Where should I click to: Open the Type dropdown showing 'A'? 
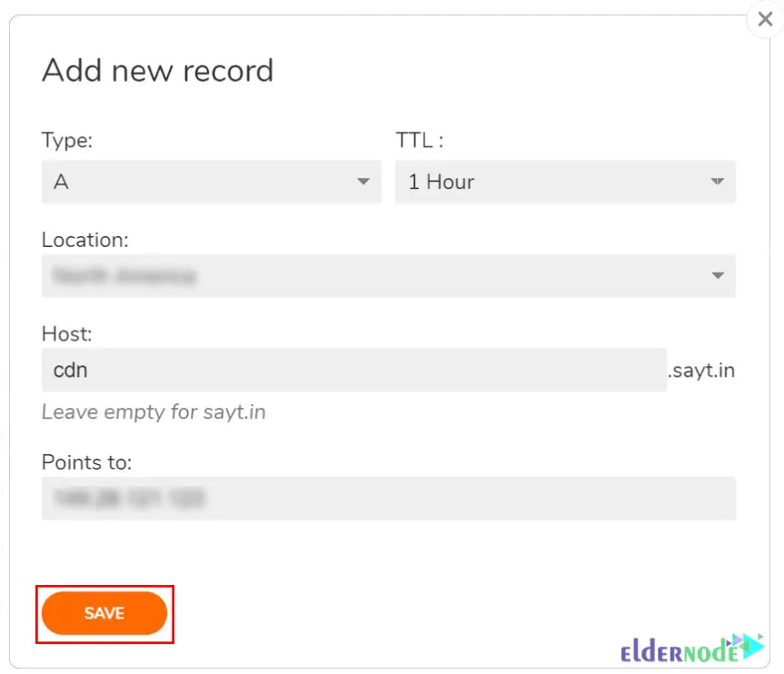tap(209, 182)
